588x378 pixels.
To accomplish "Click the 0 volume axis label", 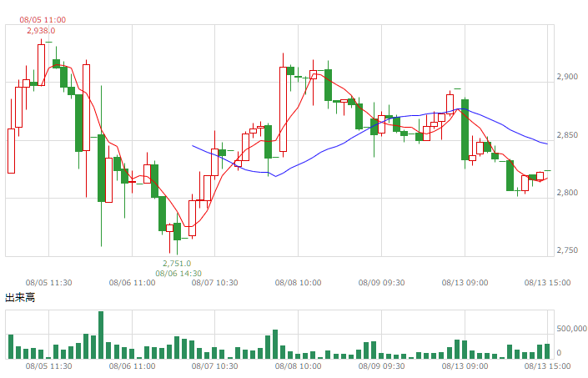I will tap(559, 353).
